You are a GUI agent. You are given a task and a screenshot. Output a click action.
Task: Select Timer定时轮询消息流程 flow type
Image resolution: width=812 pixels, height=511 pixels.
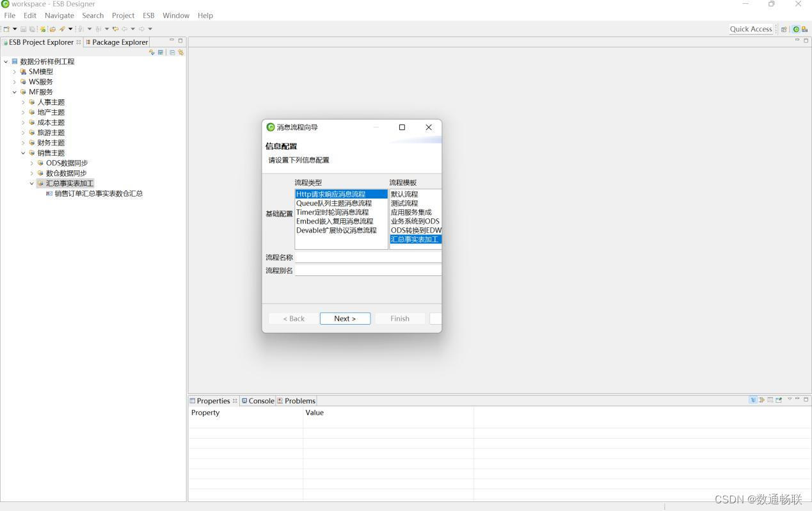[333, 212]
